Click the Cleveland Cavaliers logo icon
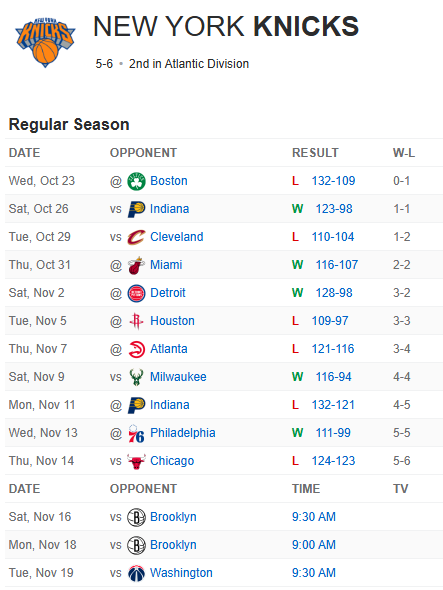The width and height of the screenshot is (443, 590). 136,237
